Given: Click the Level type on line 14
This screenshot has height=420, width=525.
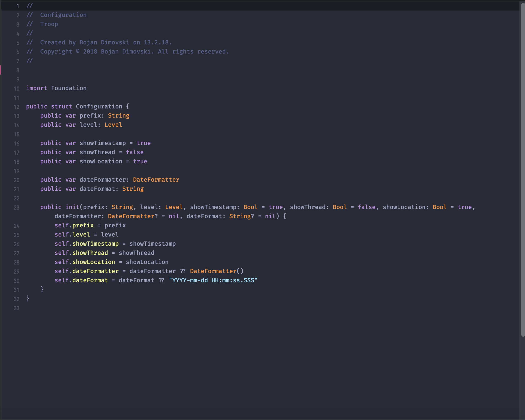Looking at the screenshot, I should coord(113,125).
